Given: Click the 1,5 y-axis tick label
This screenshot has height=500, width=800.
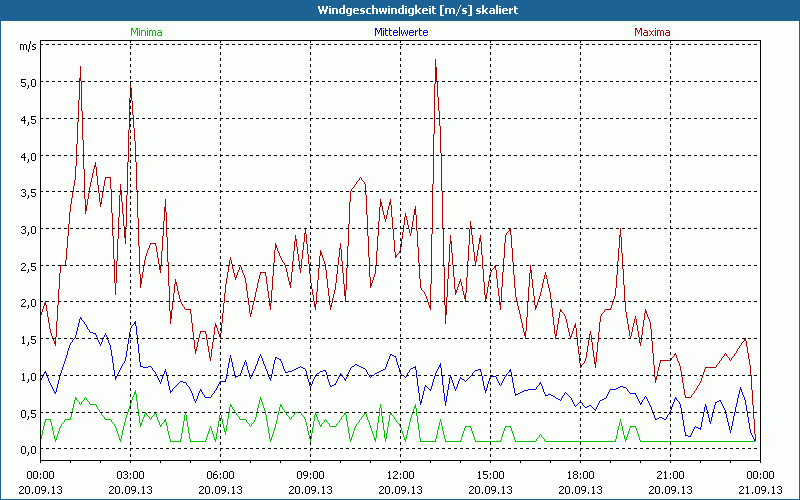Looking at the screenshot, I should (29, 340).
